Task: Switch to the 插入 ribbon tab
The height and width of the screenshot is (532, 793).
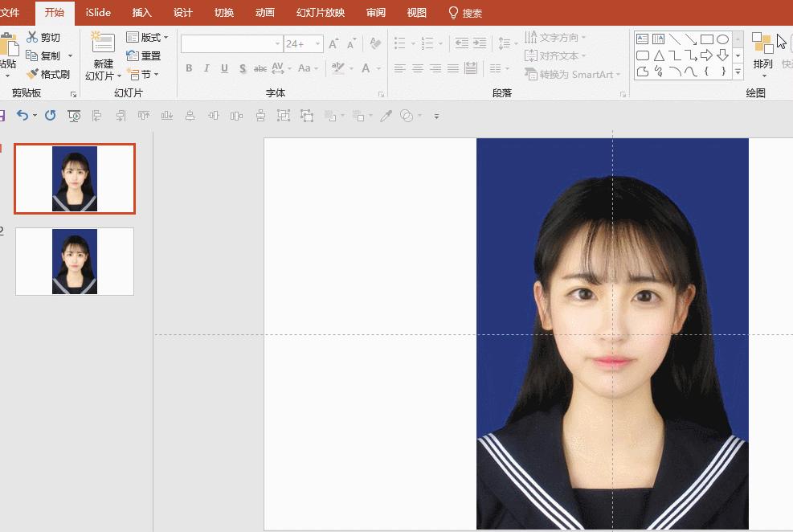Action: tap(141, 12)
